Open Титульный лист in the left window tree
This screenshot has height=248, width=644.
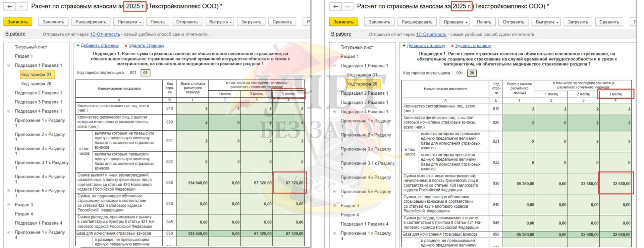pyautogui.click(x=31, y=47)
